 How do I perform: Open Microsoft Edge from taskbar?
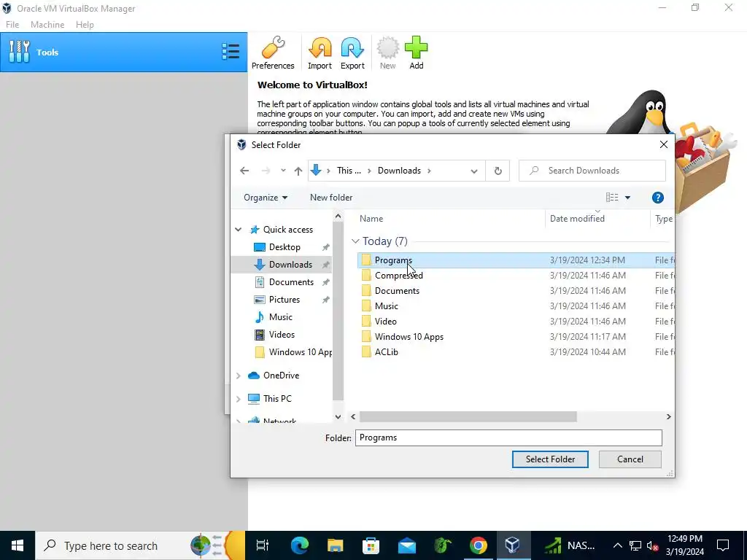(299, 545)
